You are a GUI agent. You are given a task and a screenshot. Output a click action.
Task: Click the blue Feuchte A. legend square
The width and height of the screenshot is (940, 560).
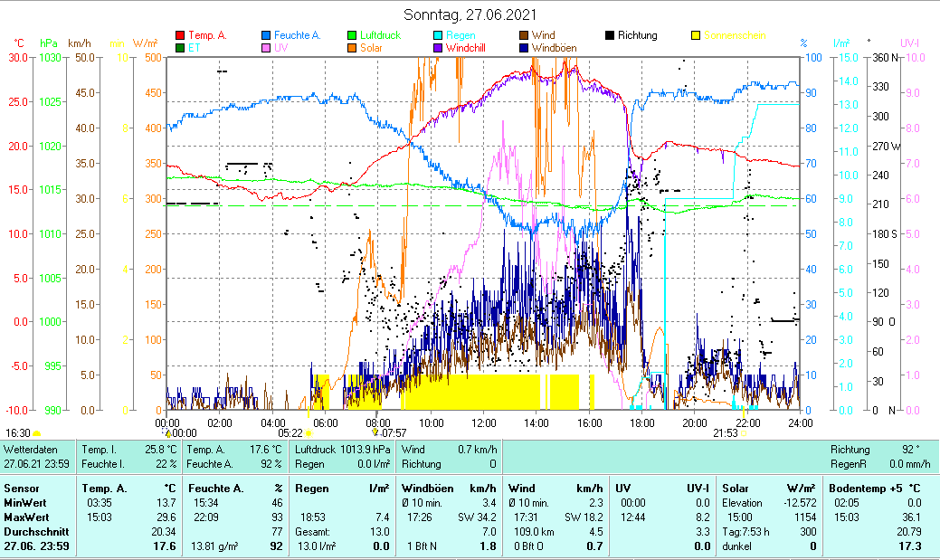(x=267, y=35)
